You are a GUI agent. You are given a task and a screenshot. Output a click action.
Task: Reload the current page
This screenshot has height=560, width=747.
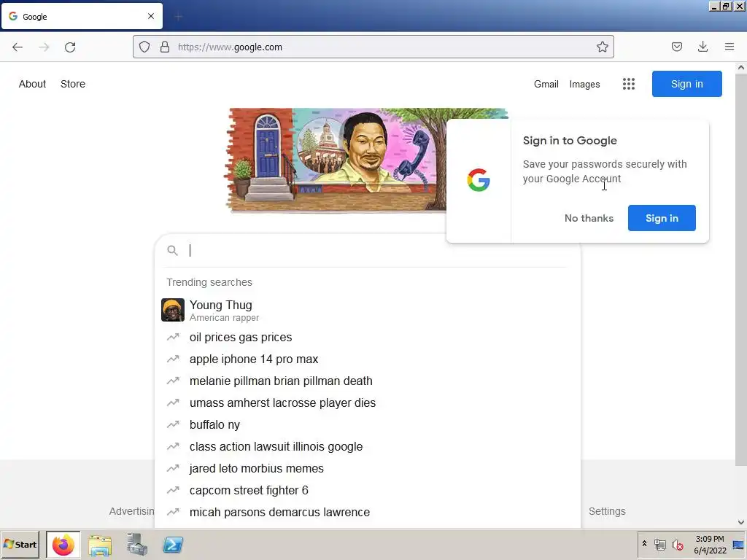(x=70, y=47)
